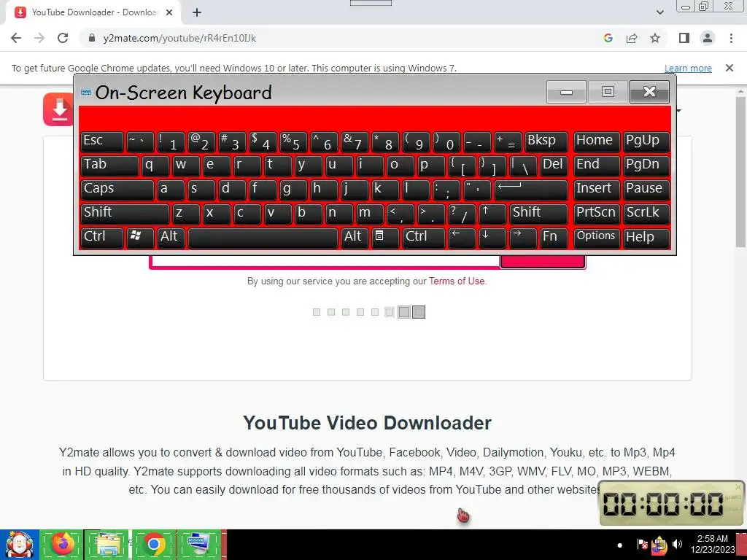
Task: Click the letter q key
Action: pos(155,166)
